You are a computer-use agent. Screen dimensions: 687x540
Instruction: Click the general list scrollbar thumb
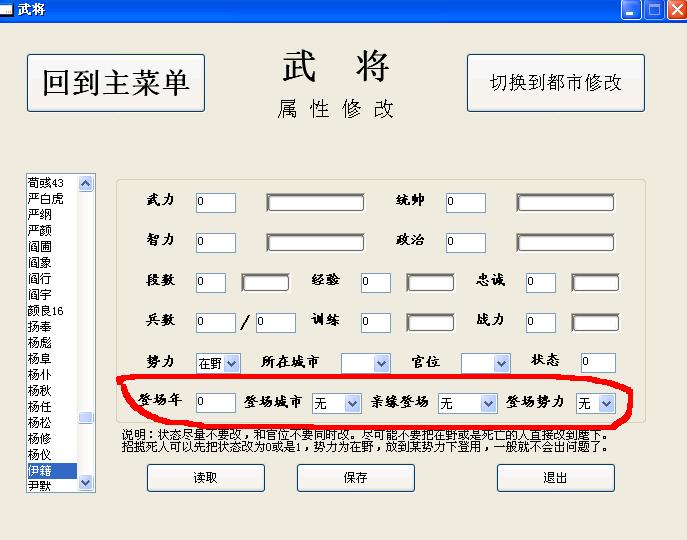85,417
